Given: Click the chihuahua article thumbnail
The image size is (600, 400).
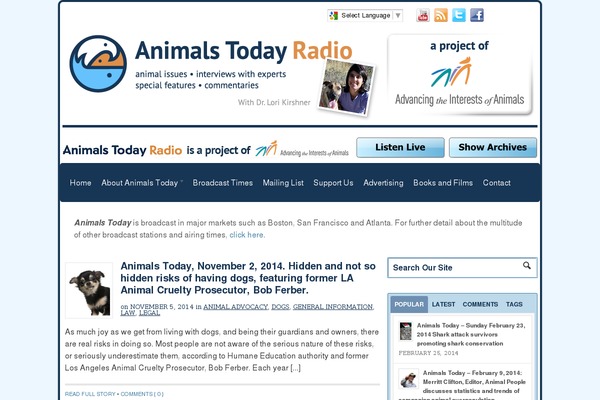Looking at the screenshot, I should [89, 291].
